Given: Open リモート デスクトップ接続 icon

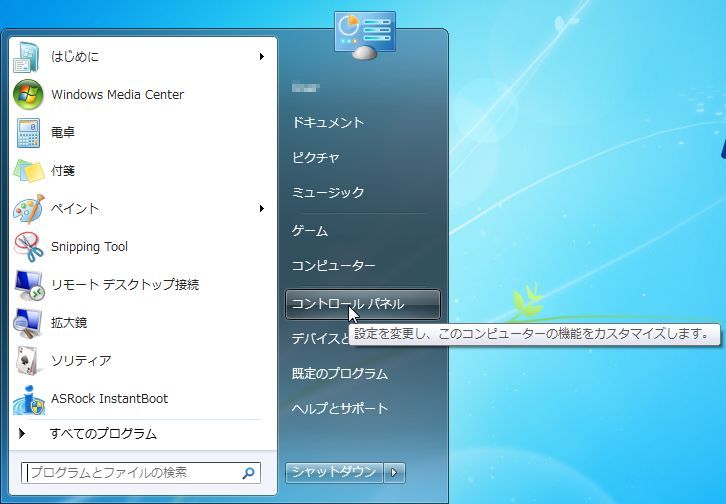Looking at the screenshot, I should [x=29, y=285].
